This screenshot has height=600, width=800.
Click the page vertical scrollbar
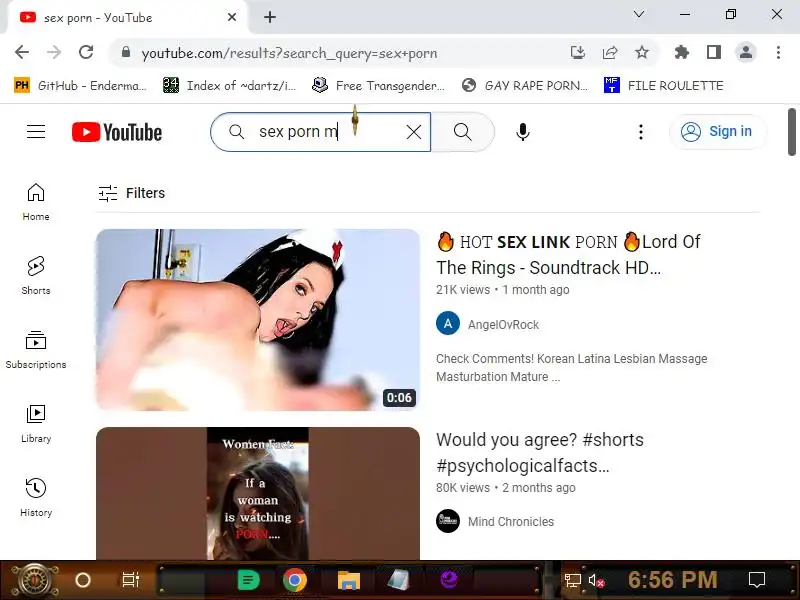click(x=791, y=132)
